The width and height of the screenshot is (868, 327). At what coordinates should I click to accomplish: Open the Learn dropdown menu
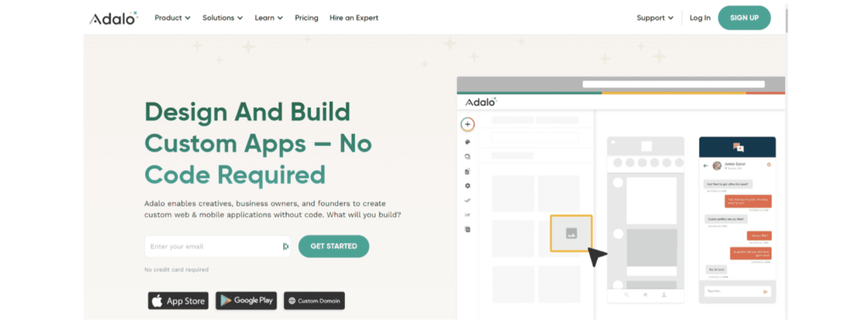click(269, 18)
